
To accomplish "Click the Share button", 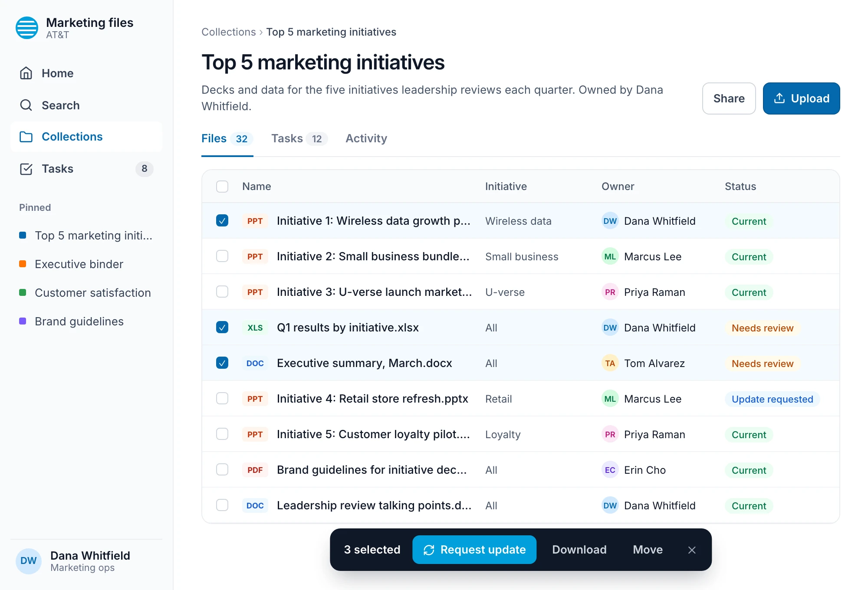I will point(729,98).
